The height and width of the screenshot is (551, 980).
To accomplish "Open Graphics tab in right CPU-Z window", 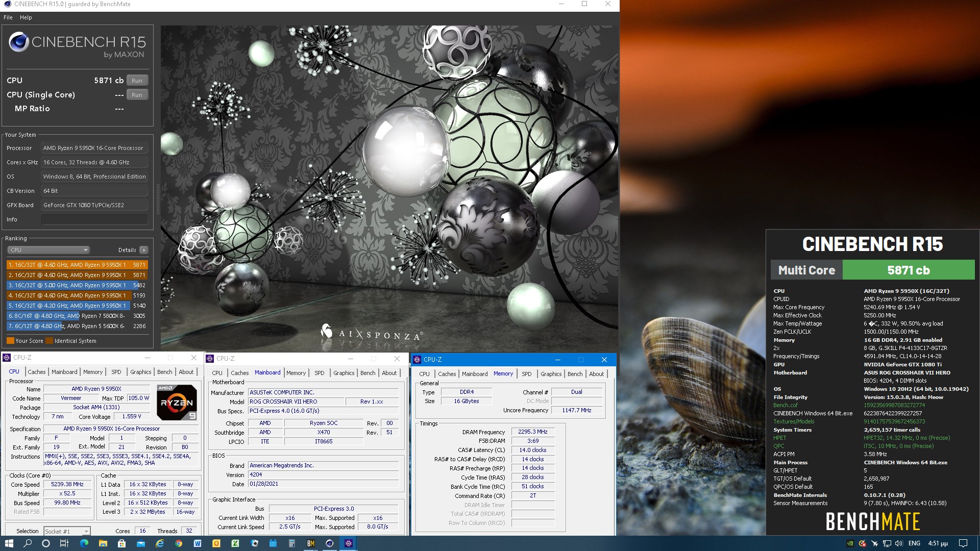I will [551, 374].
